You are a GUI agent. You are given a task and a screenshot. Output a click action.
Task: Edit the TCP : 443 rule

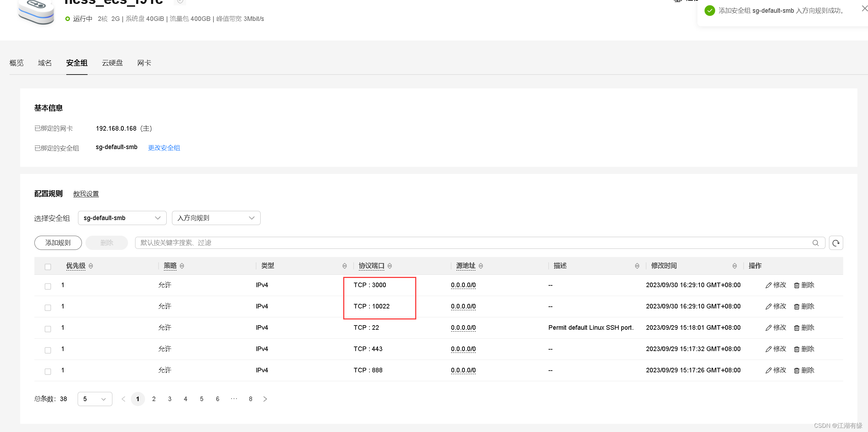(x=776, y=349)
